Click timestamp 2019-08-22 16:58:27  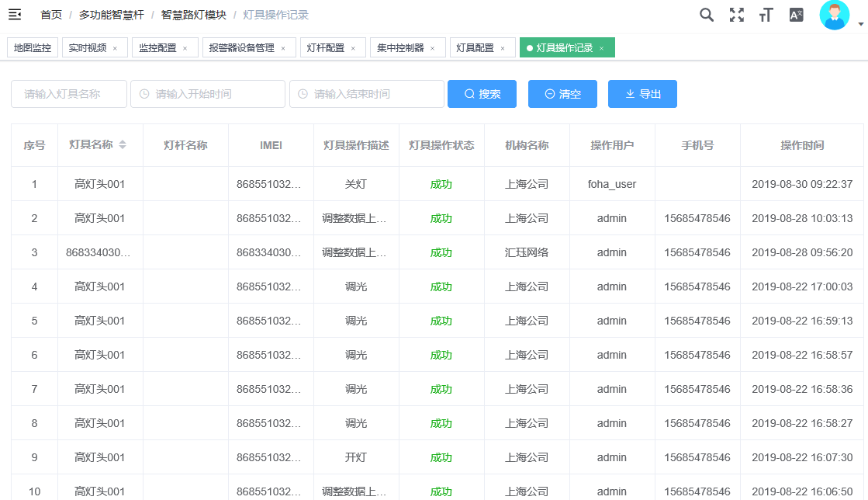pyautogui.click(x=802, y=423)
